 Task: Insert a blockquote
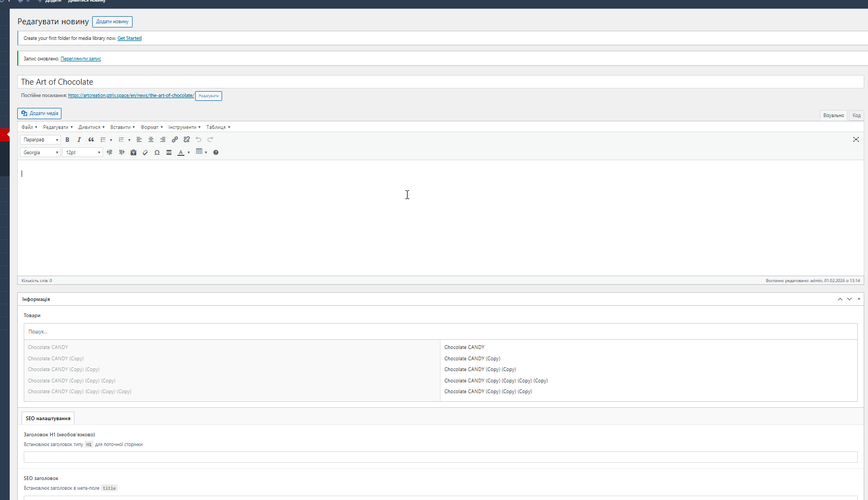point(91,140)
